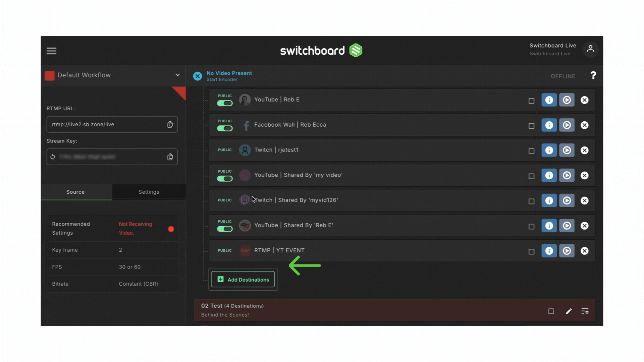Click the Add Destinations button
This screenshot has height=362, width=644.
(243, 280)
